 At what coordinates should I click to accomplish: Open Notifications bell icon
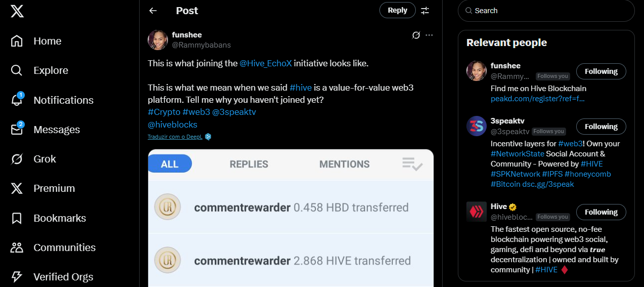[17, 100]
